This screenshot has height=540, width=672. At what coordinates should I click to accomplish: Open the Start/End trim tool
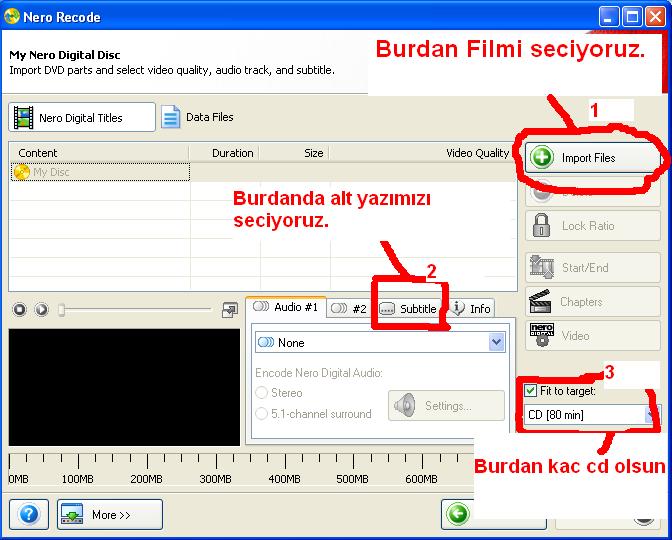click(x=593, y=267)
